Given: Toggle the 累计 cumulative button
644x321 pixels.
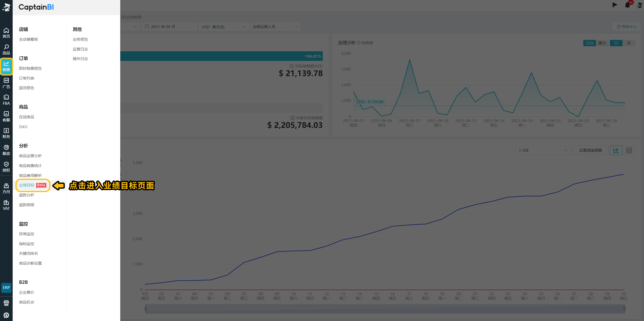Looking at the screenshot, I should tap(602, 43).
